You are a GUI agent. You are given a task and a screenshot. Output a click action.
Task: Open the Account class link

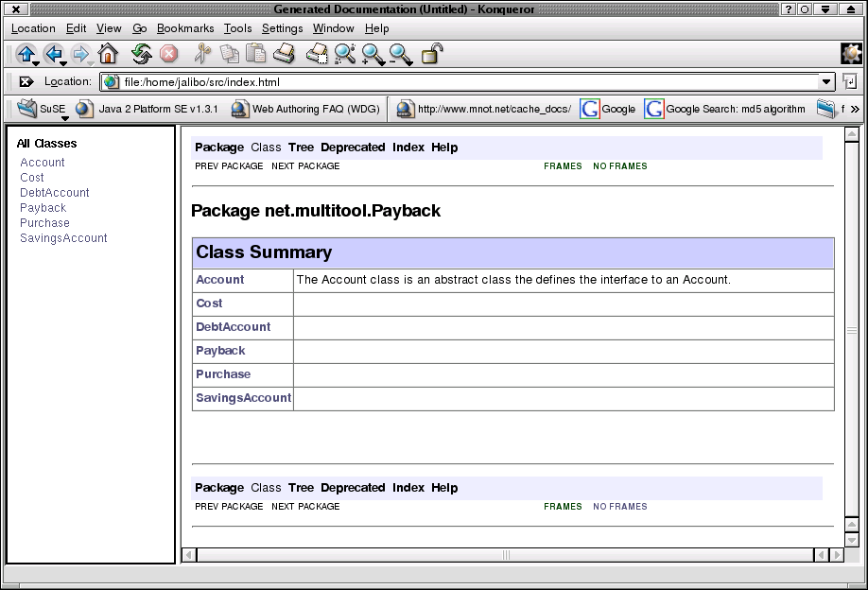coord(218,280)
